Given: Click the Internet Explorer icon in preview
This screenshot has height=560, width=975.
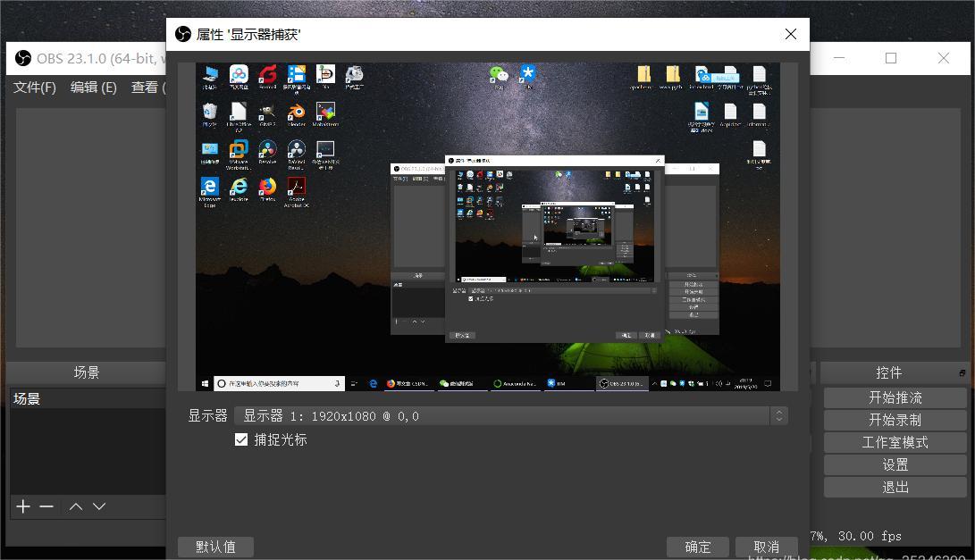Looking at the screenshot, I should (x=239, y=189).
